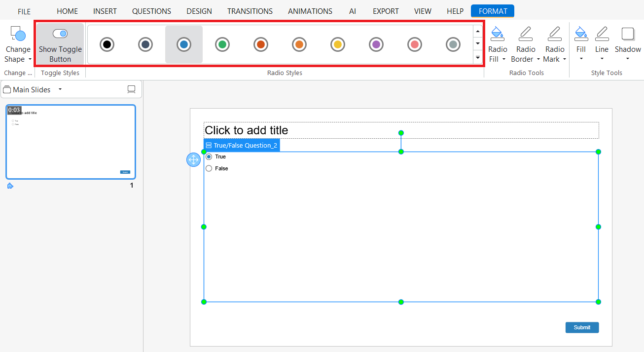Screen dimensions: 644x352
Task: Open the Main Slides dropdown arrow
Action: pyautogui.click(x=60, y=89)
